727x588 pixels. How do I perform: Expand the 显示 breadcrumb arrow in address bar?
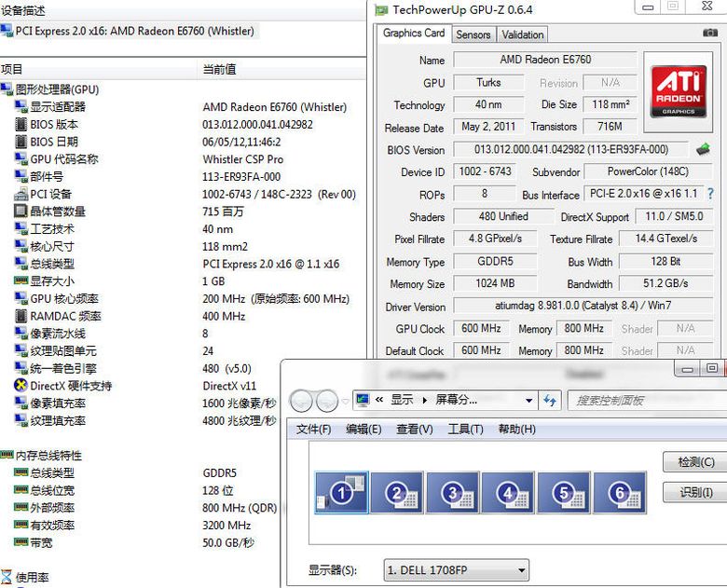425,400
